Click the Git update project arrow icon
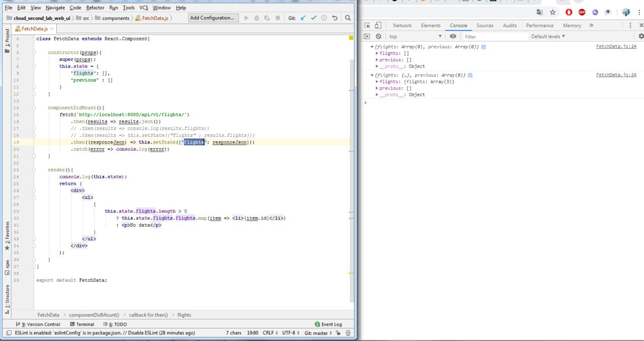This screenshot has height=341, width=644. point(303,18)
